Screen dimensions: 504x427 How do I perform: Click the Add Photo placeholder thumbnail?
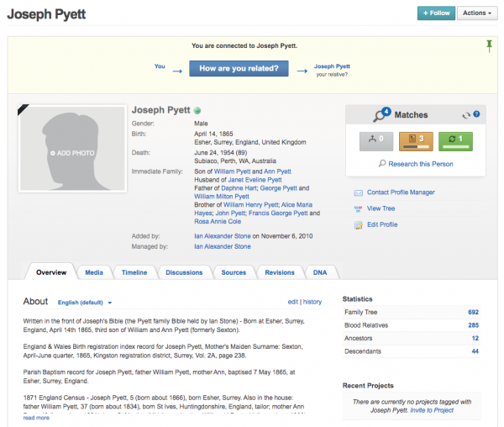point(72,149)
